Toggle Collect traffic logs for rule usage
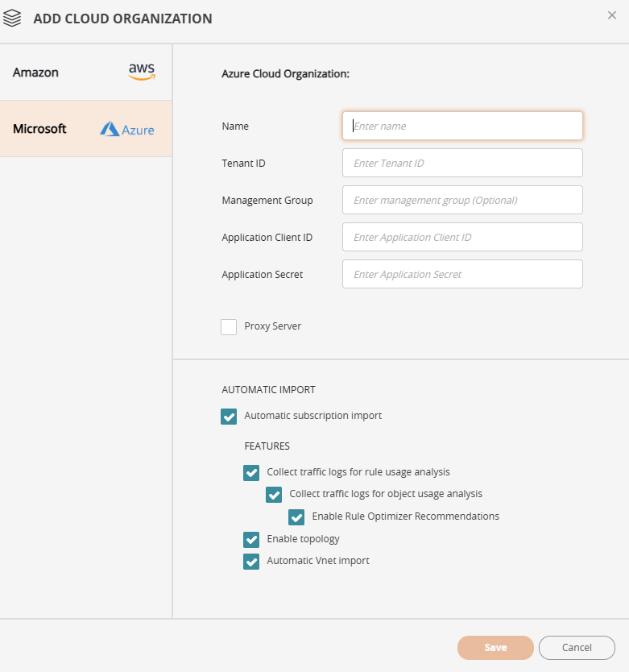This screenshot has height=672, width=629. (x=251, y=472)
